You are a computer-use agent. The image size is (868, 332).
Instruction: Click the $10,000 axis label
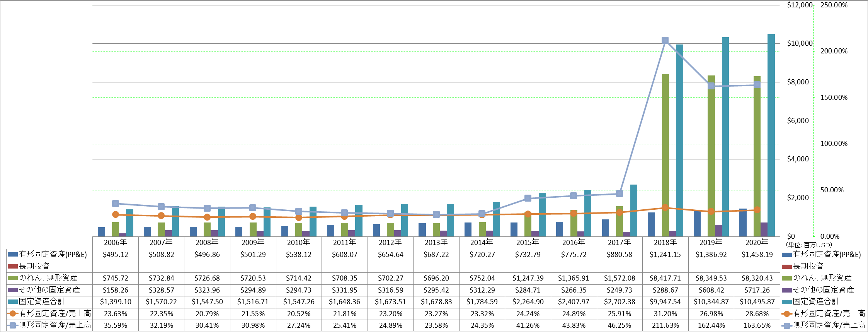800,43
